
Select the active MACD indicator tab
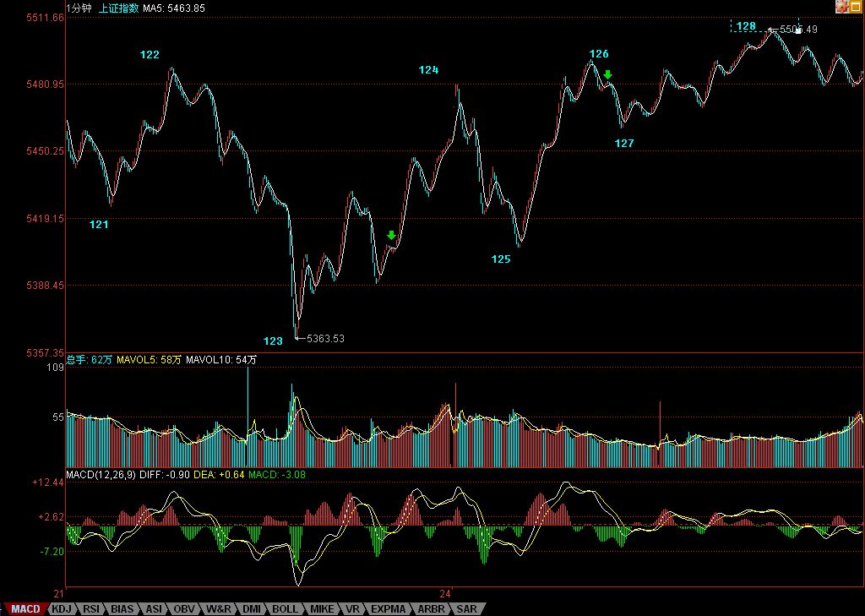click(25, 608)
